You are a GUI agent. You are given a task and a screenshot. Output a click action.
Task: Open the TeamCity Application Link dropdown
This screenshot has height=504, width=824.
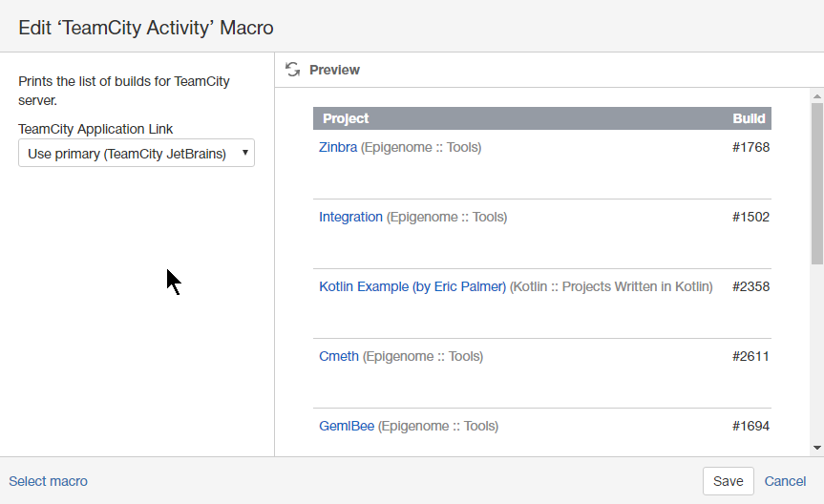[x=137, y=154]
